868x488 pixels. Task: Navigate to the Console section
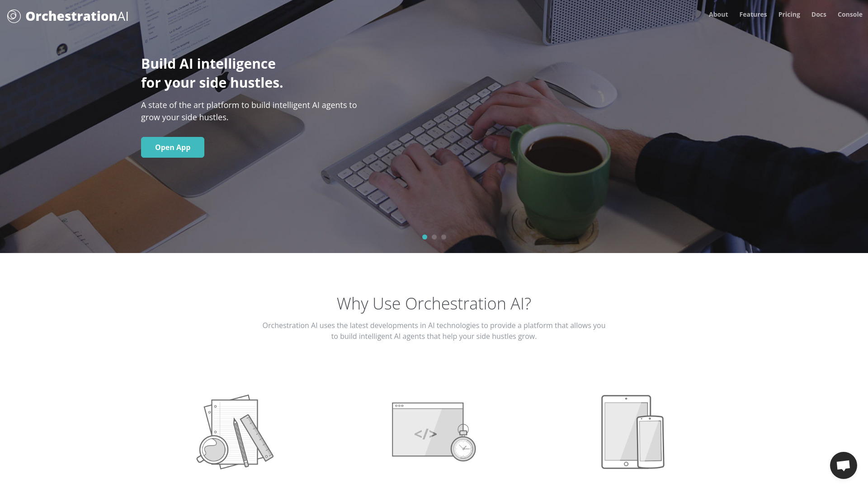[x=849, y=14]
